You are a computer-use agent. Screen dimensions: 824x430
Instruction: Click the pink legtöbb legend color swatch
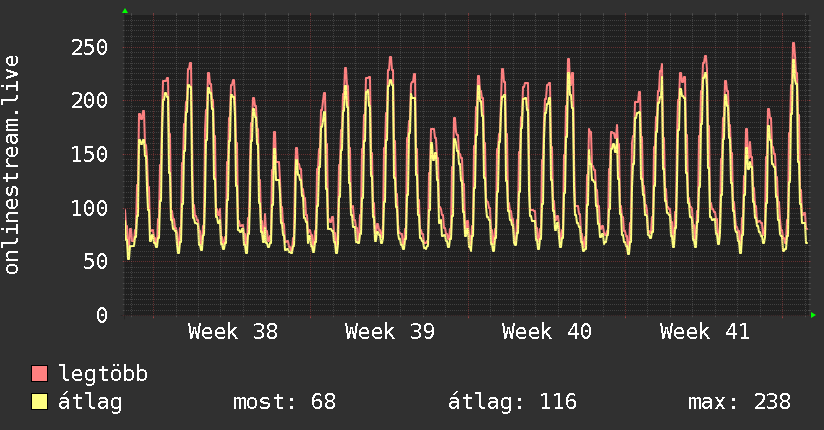click(39, 373)
